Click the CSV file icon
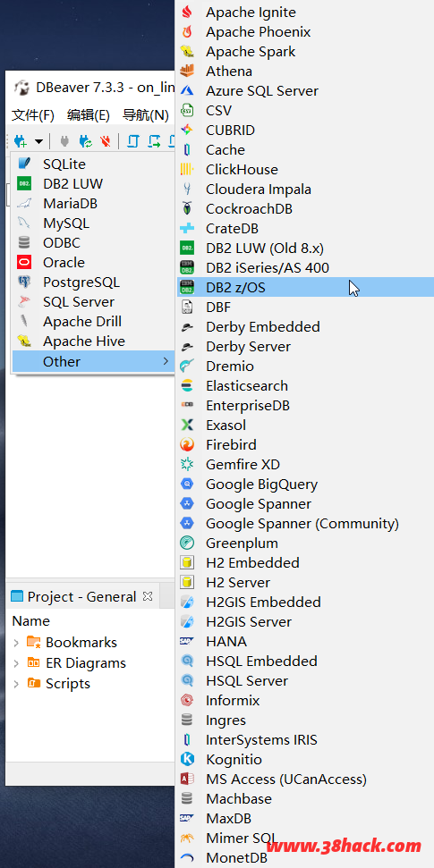This screenshot has height=868, width=434. 187,110
